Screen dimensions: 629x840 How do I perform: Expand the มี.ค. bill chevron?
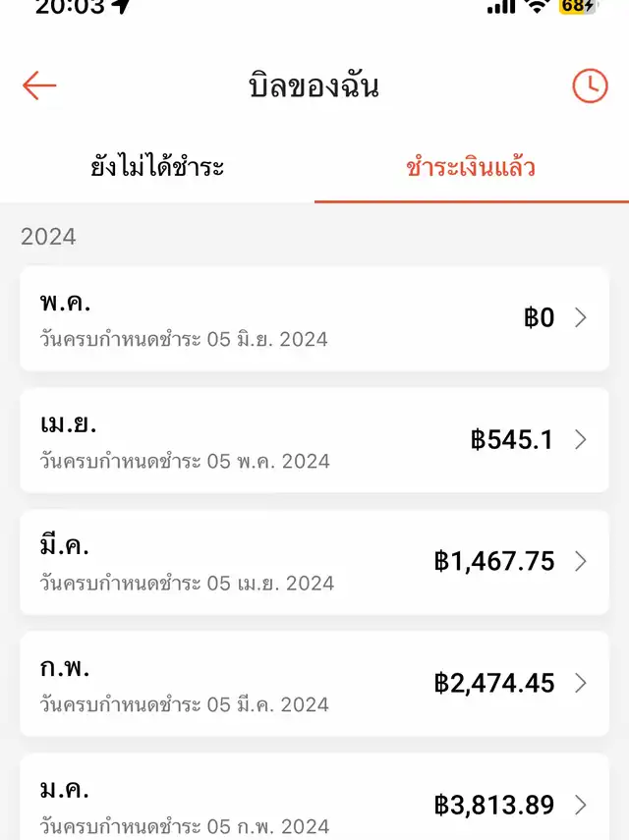tap(581, 561)
